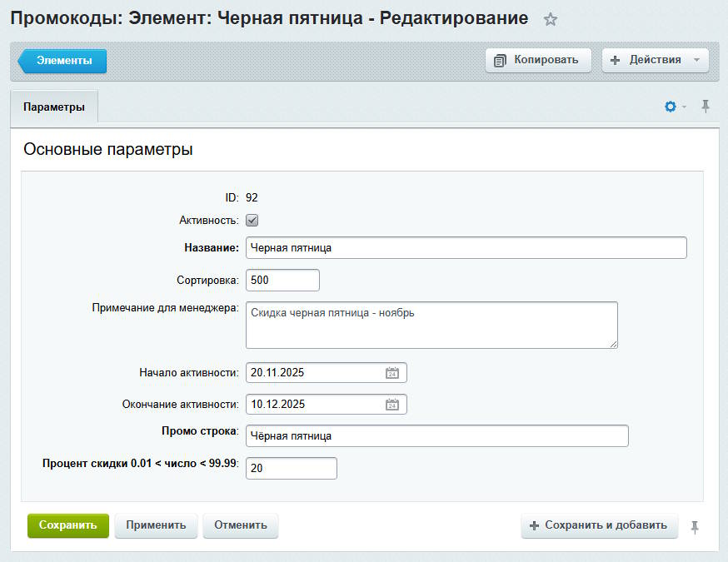
Task: Click into the Сортировка field
Action: tap(282, 281)
